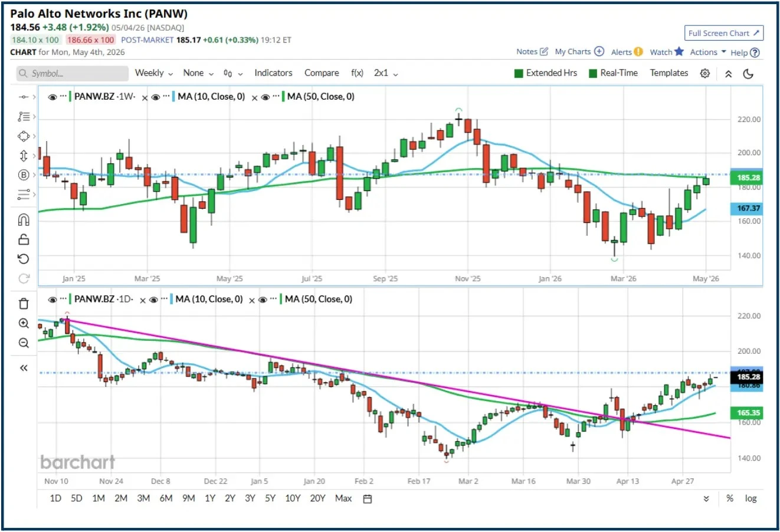Hide the weekly PANW.BZ series via eye icon

tap(53, 97)
